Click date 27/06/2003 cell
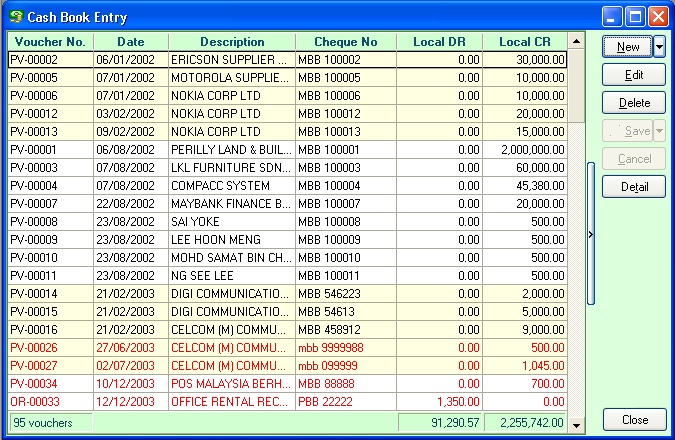The height and width of the screenshot is (440, 675). tap(131, 348)
